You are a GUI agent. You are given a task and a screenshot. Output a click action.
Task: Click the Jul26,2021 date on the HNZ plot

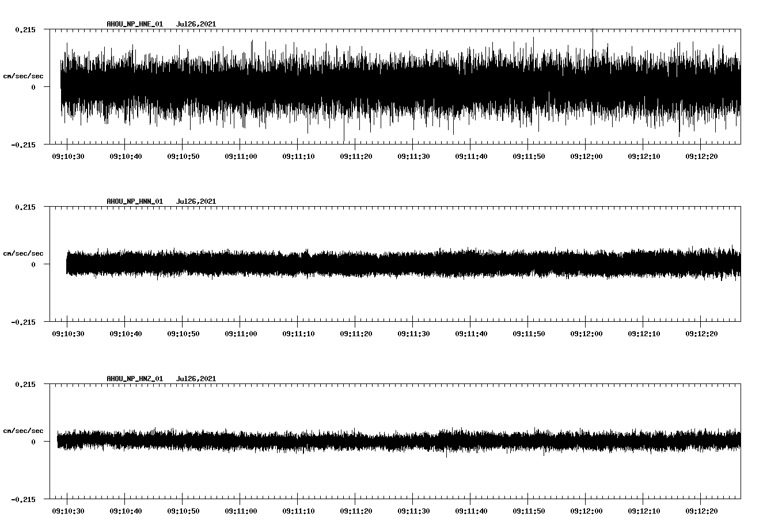pyautogui.click(x=196, y=379)
